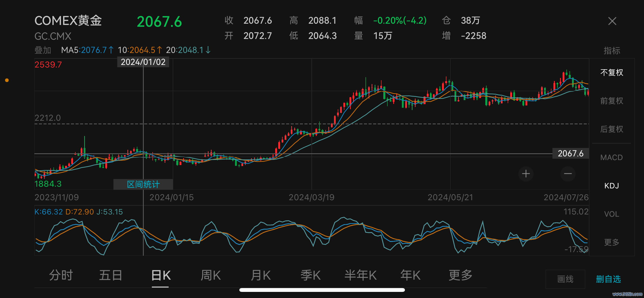Close the COMEX gold chart view
Screen dimensions: 644x298
point(612,21)
